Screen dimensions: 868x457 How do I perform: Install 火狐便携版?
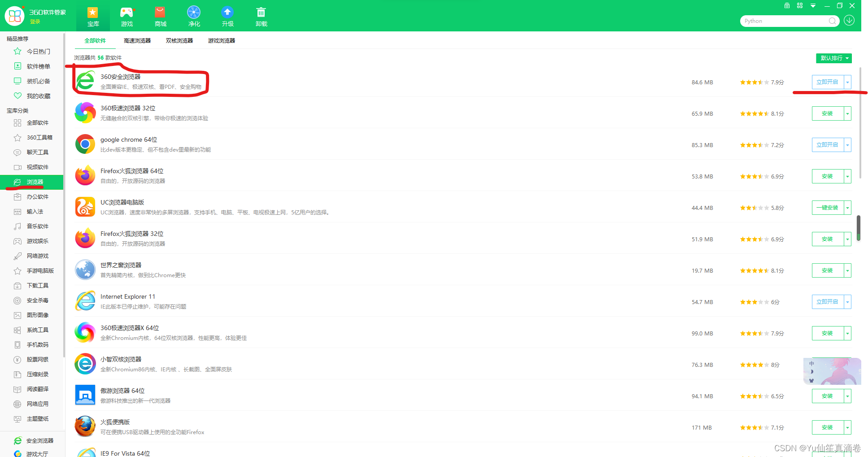[828, 427]
